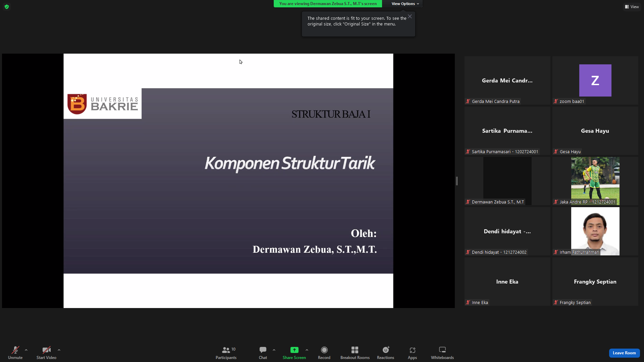
Task: Close the shared content notification
Action: 410,16
